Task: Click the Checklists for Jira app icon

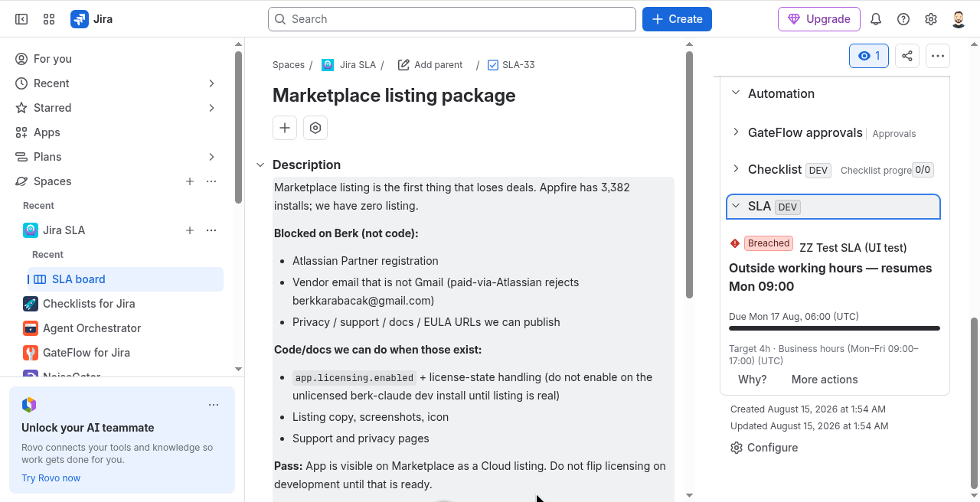Action: point(31,304)
